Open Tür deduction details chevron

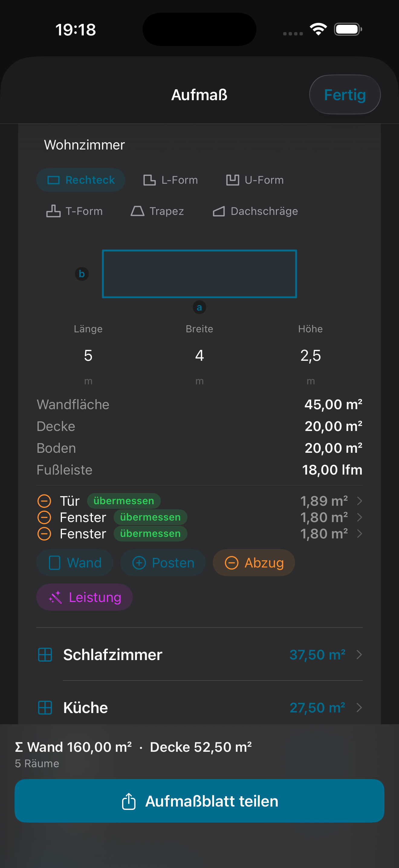(x=359, y=501)
